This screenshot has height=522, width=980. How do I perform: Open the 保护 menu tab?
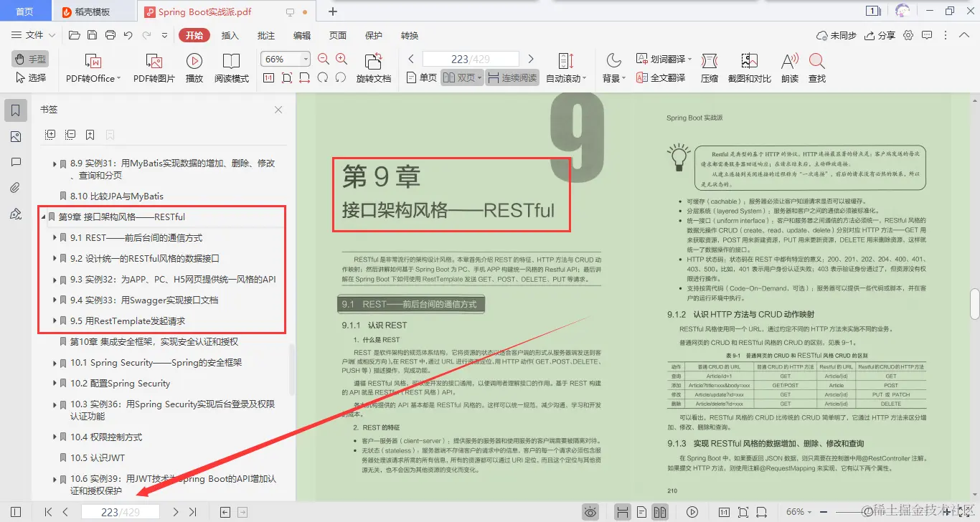[x=372, y=34]
